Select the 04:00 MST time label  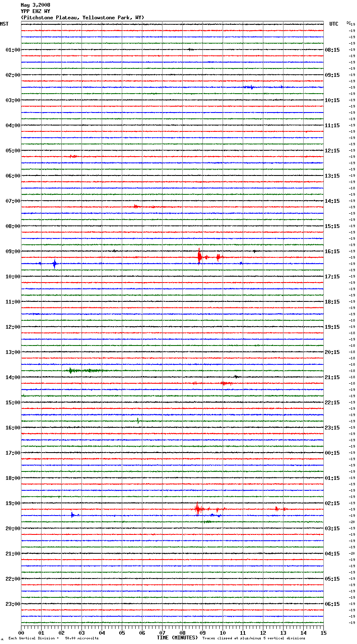(x=13, y=126)
